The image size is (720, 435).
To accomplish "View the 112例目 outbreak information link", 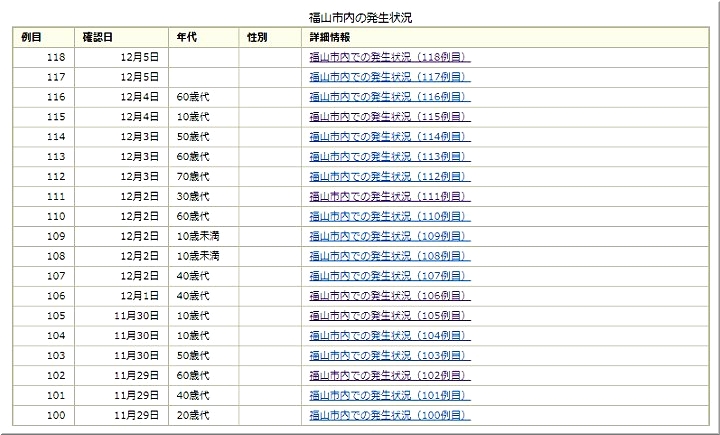I will pos(389,176).
